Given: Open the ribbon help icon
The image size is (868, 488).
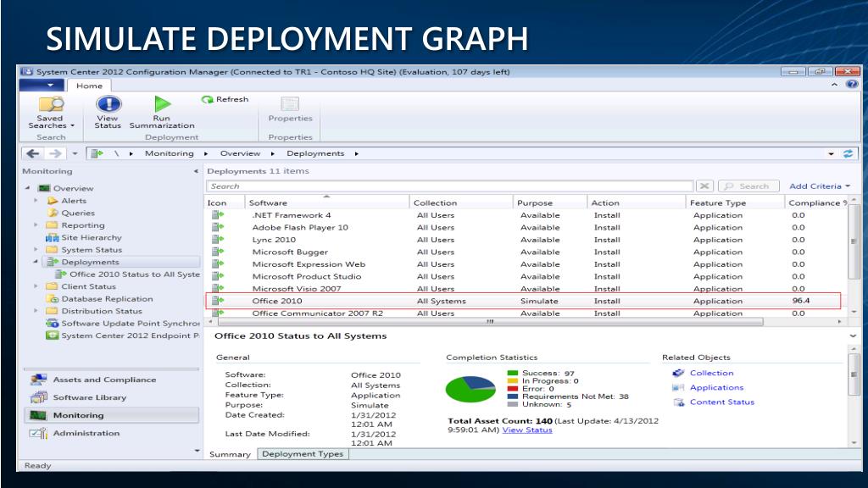Looking at the screenshot, I should click(852, 85).
